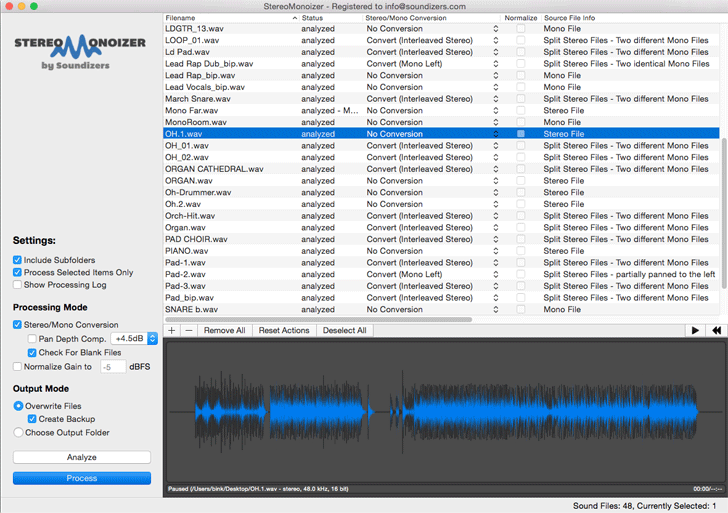The height and width of the screenshot is (513, 728).
Task: Open conversion dropdown for PIANO.wav
Action: click(x=495, y=251)
